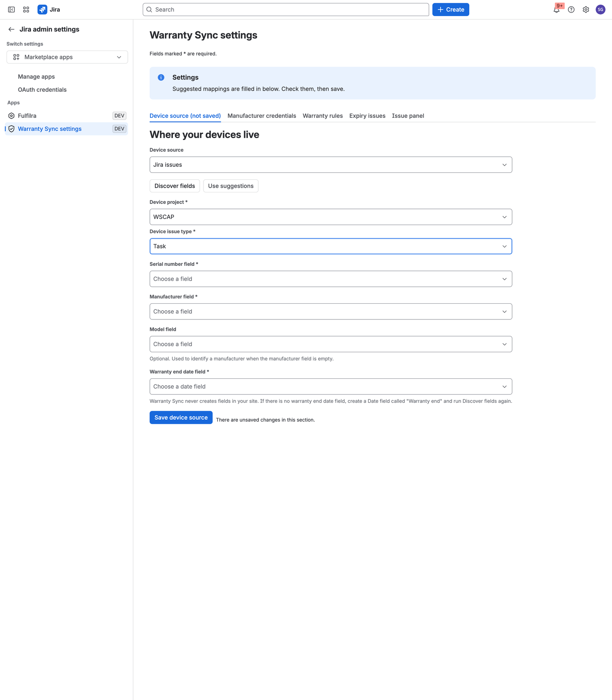Open the Expiry issues tab
612x700 pixels.
click(x=367, y=116)
